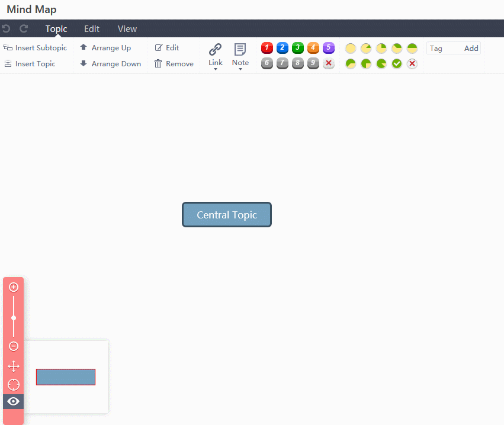Set progress to three-quarters done

pyautogui.click(x=366, y=63)
